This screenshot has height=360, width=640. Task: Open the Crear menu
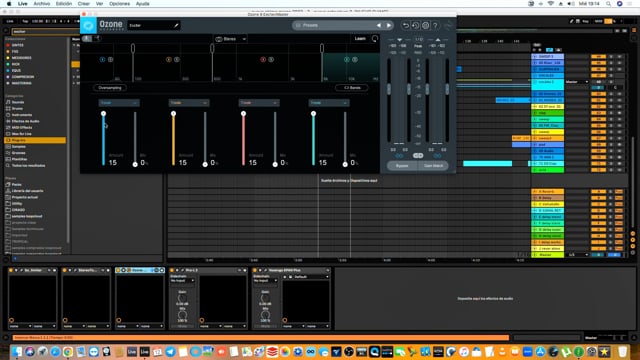84,4
